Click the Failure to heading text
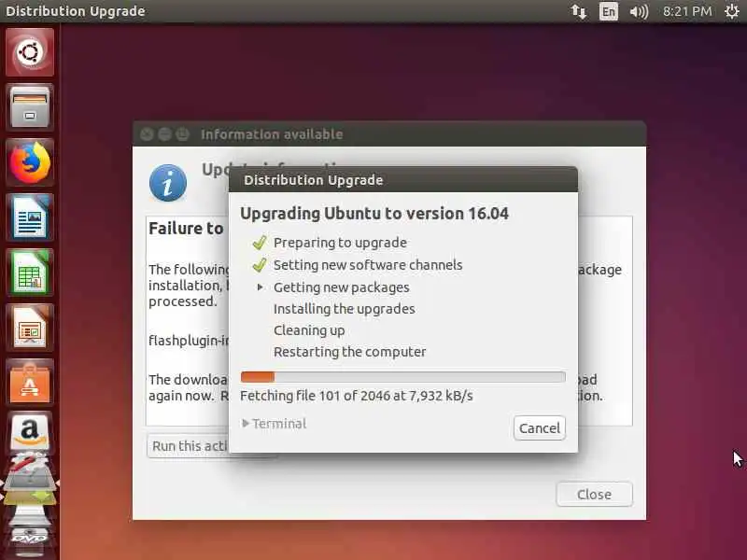Screen dimensions: 747x560 186,229
